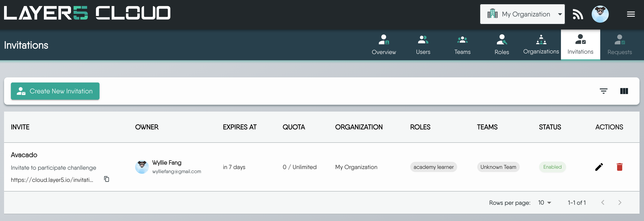Open the filter icon above the table
The width and height of the screenshot is (644, 221).
click(604, 91)
